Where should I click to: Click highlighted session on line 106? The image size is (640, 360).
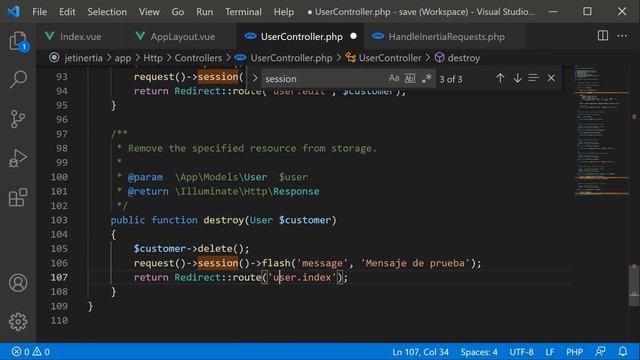(x=218, y=263)
